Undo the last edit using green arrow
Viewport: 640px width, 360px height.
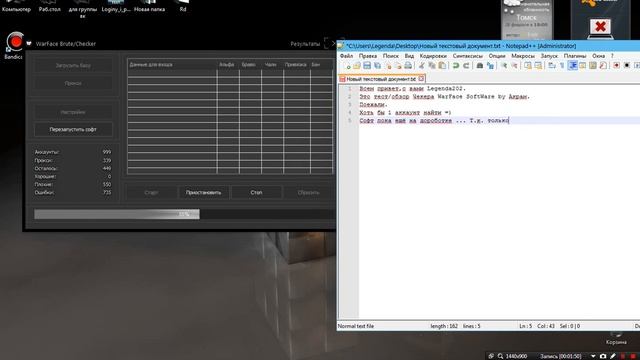click(x=456, y=66)
